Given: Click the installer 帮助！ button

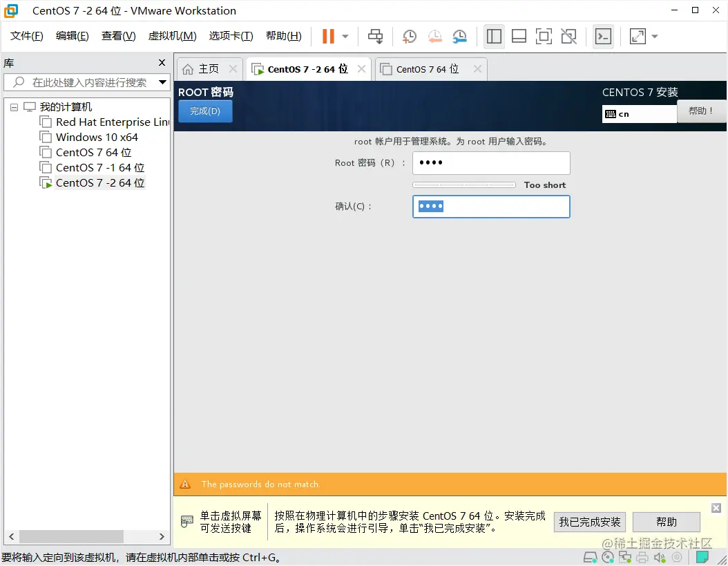Looking at the screenshot, I should point(700,111).
